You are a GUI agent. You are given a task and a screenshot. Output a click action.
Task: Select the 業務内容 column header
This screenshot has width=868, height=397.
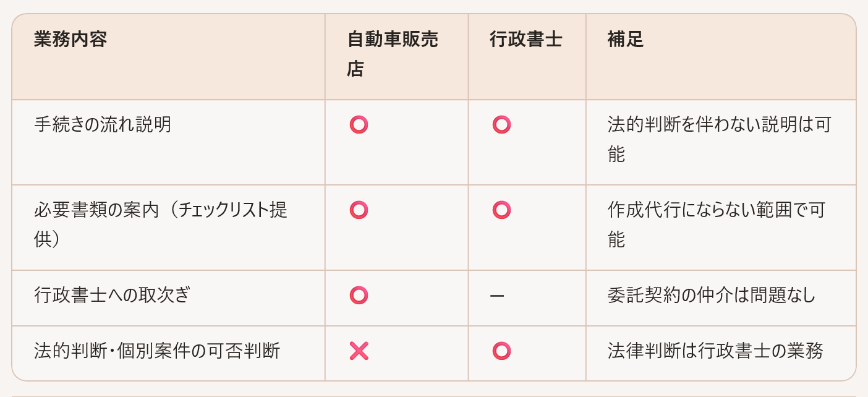tap(70, 40)
